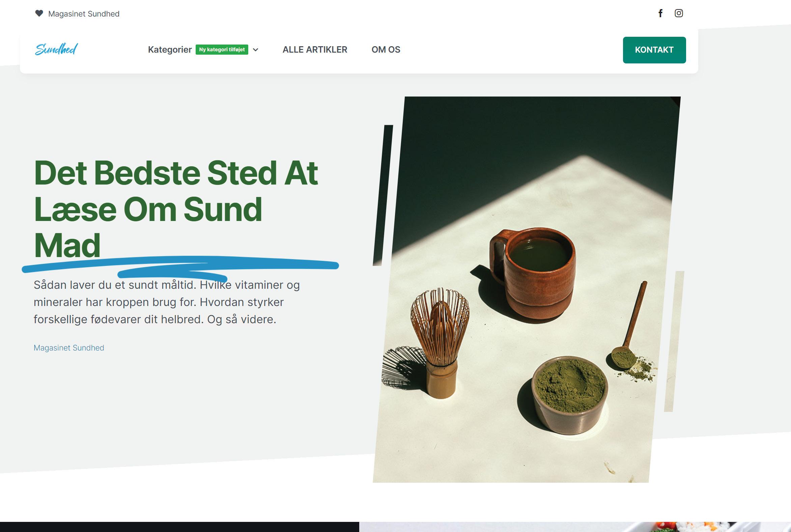Click the matcha tea hero image

[x=527, y=289]
